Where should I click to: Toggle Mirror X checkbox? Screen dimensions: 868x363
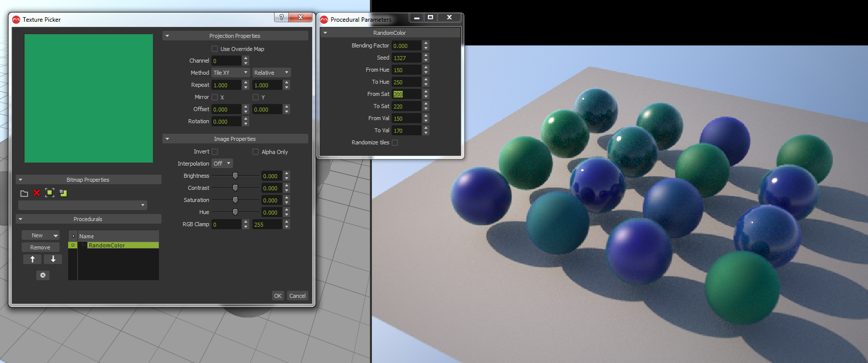click(215, 97)
